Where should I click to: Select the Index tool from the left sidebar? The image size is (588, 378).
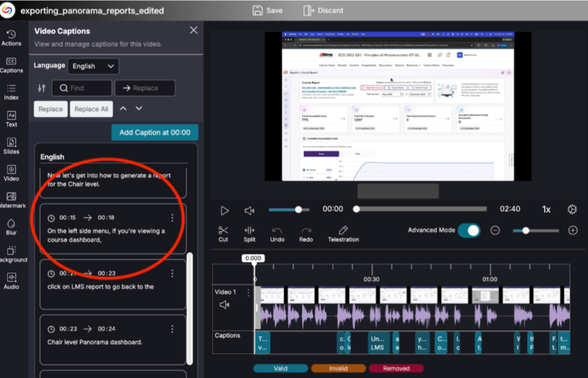click(11, 92)
